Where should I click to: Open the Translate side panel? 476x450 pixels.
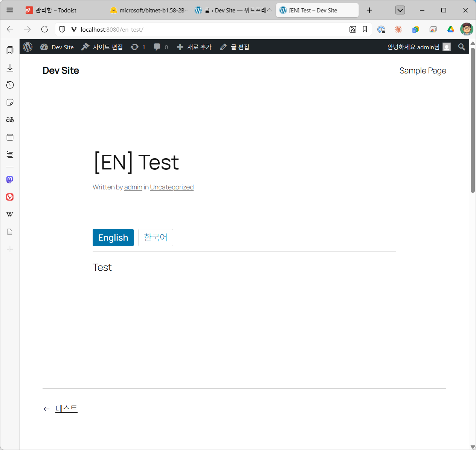(x=10, y=120)
